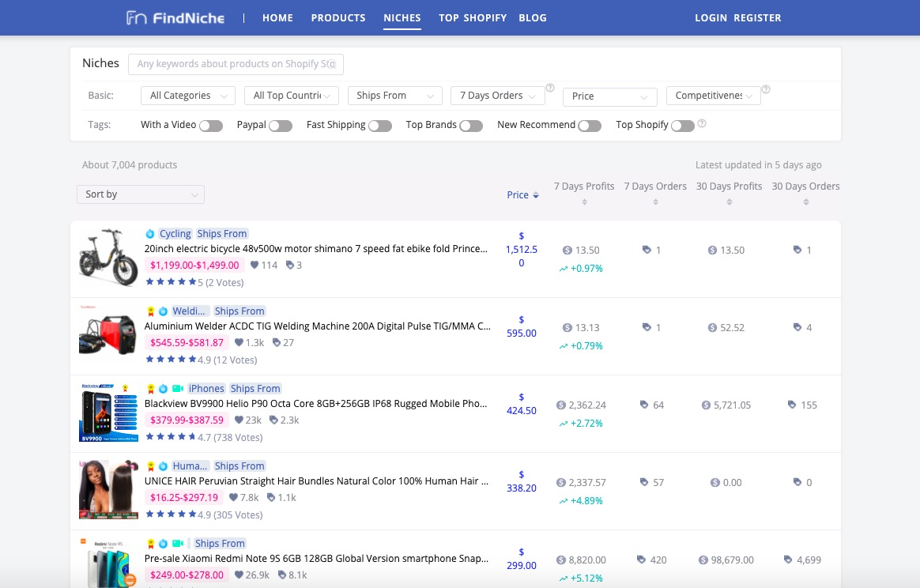
Task: Click heart icon on electric bicycle row
Action: click(254, 265)
